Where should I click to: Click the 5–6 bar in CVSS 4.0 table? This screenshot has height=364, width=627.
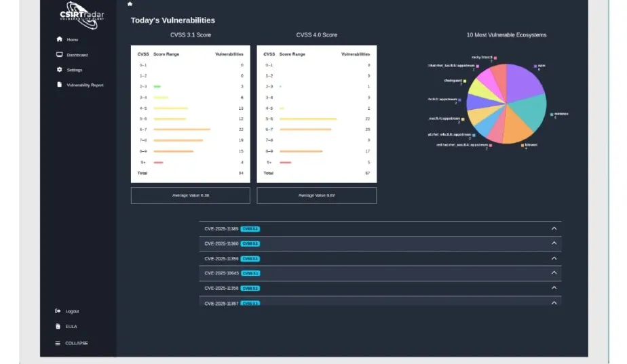point(308,119)
